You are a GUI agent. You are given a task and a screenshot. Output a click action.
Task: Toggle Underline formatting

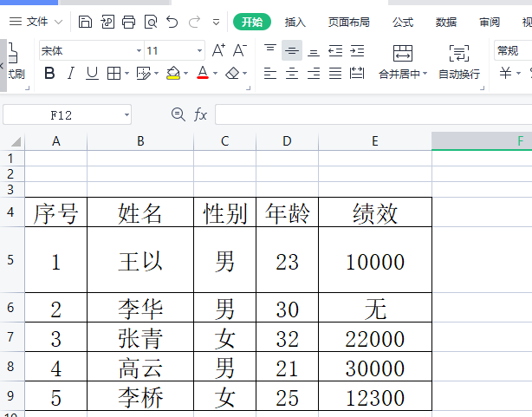tap(92, 73)
